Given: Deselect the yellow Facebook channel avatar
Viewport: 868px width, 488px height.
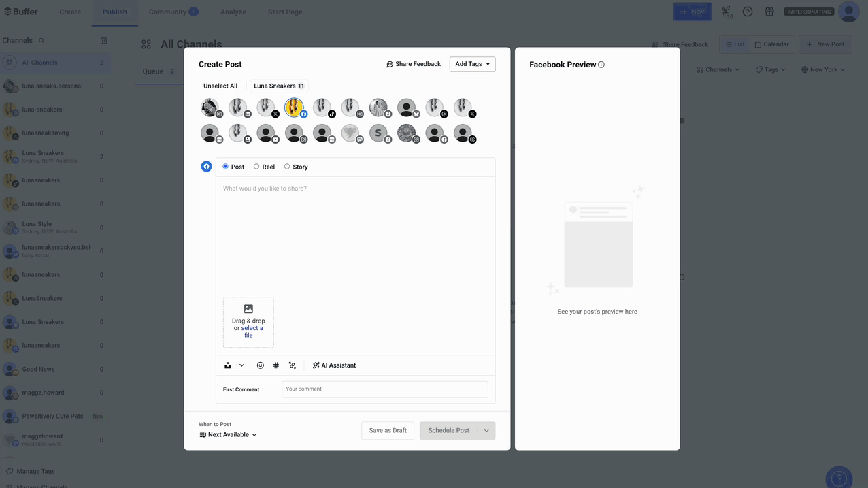Looking at the screenshot, I should coord(294,108).
